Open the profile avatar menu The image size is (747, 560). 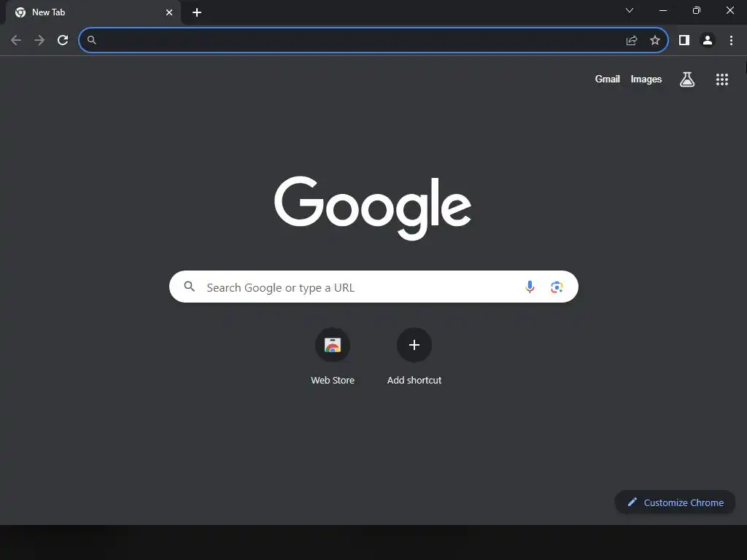(x=708, y=40)
